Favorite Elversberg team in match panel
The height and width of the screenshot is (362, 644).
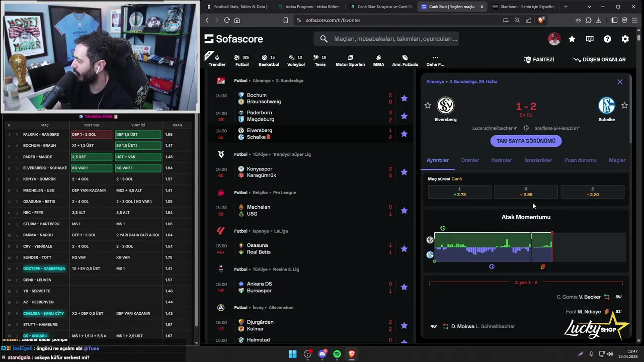coord(428,105)
